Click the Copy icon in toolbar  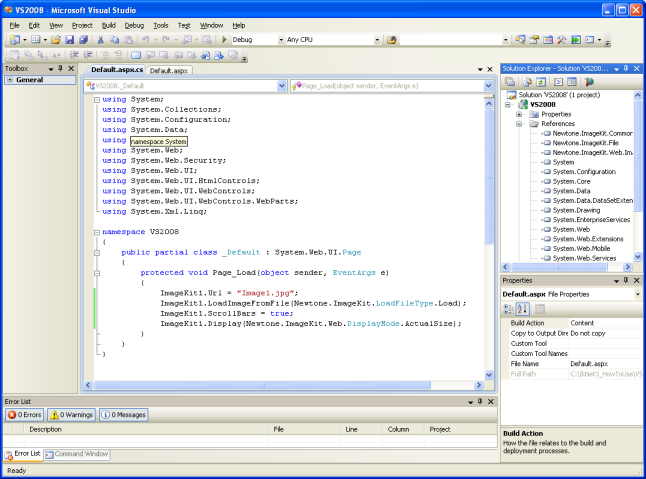point(115,40)
